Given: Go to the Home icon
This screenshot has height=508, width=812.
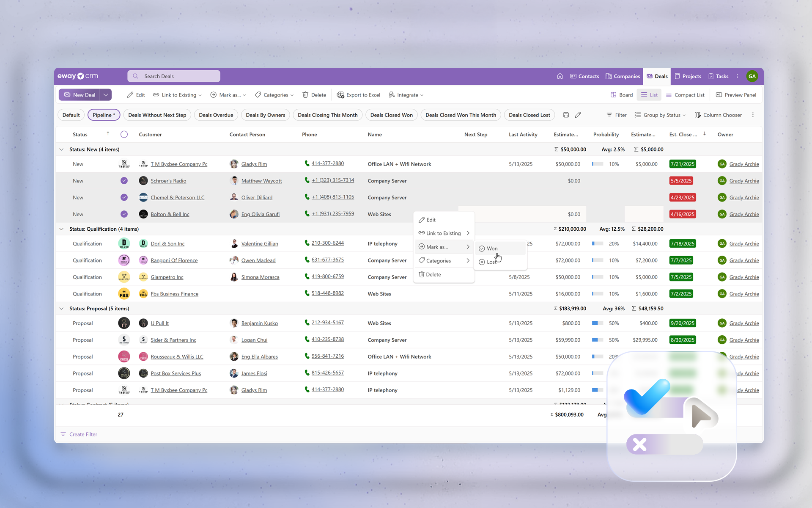Looking at the screenshot, I should point(560,76).
